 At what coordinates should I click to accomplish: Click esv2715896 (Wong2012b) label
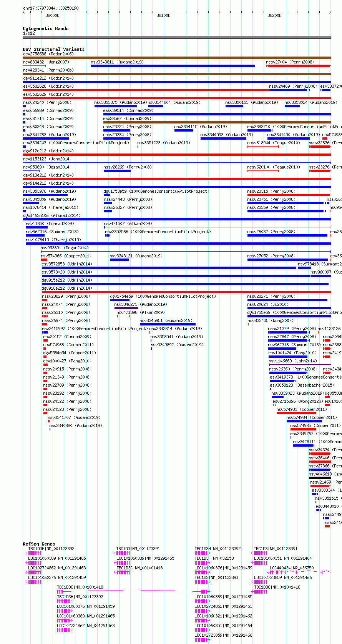298,401
